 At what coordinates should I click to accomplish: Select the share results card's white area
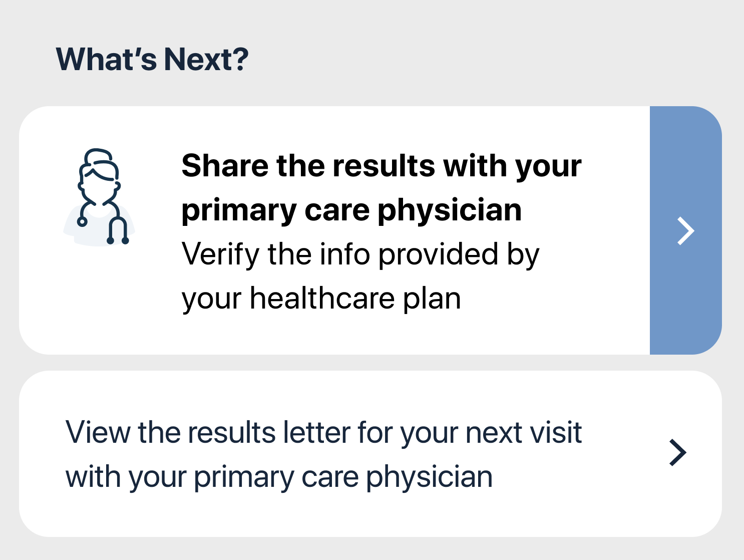(x=334, y=230)
